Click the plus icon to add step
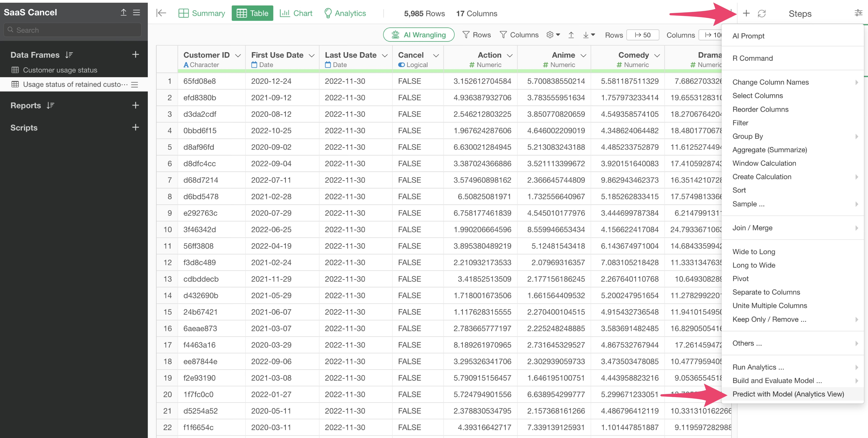 click(x=746, y=14)
